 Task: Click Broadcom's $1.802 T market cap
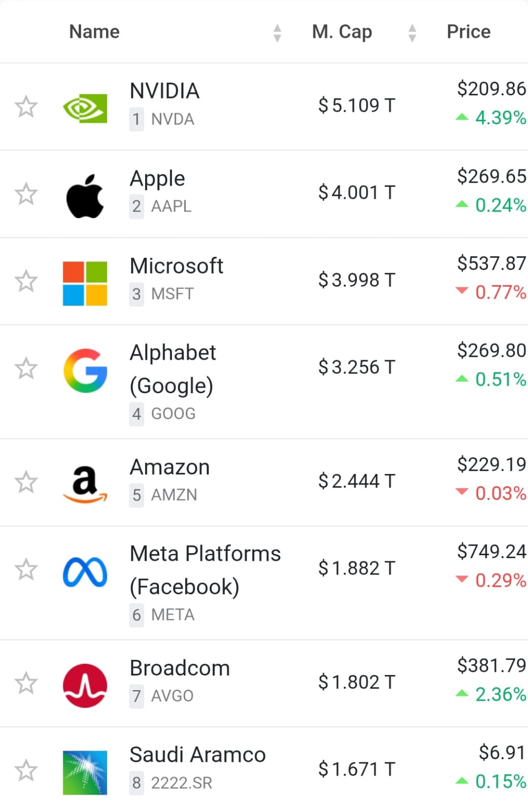point(356,682)
